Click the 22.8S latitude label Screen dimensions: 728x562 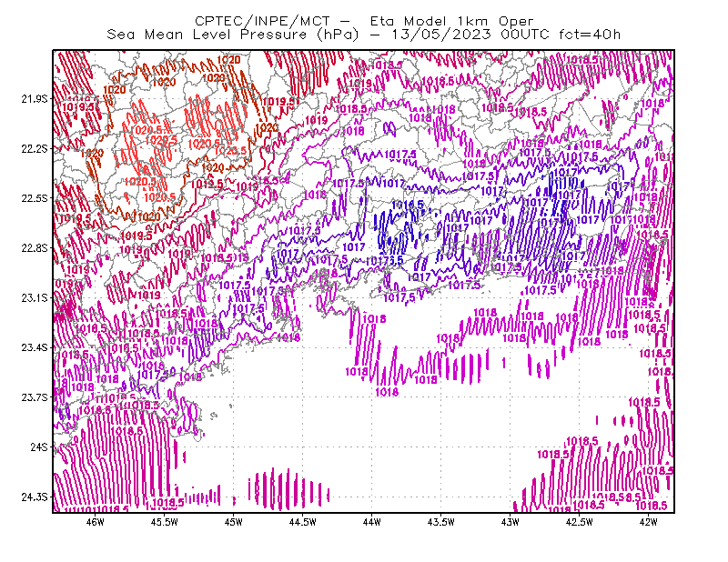[x=35, y=248]
